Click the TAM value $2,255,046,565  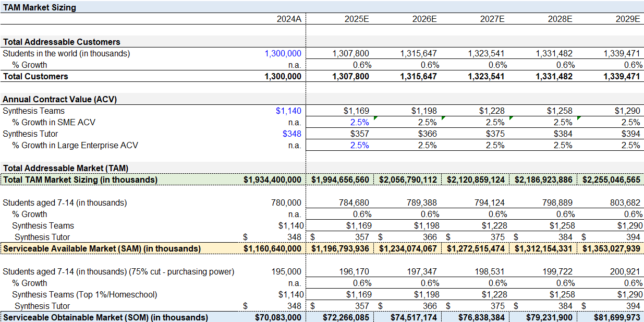click(612, 180)
